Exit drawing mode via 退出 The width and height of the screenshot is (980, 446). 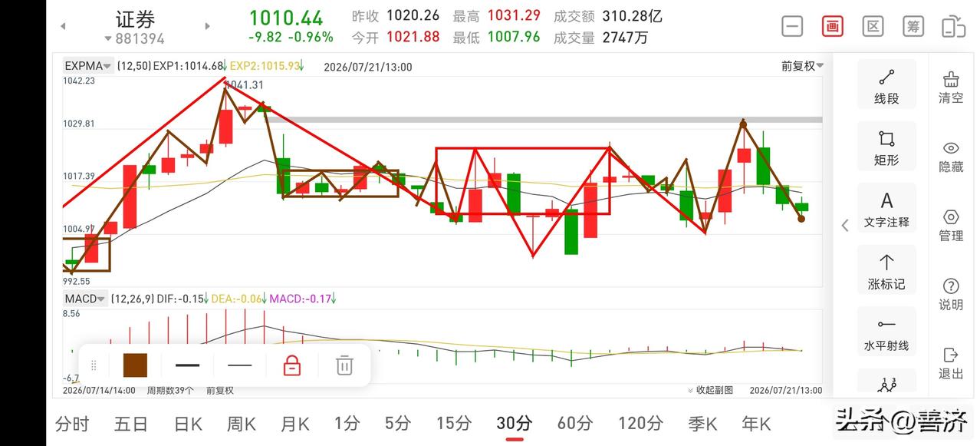pyautogui.click(x=951, y=363)
